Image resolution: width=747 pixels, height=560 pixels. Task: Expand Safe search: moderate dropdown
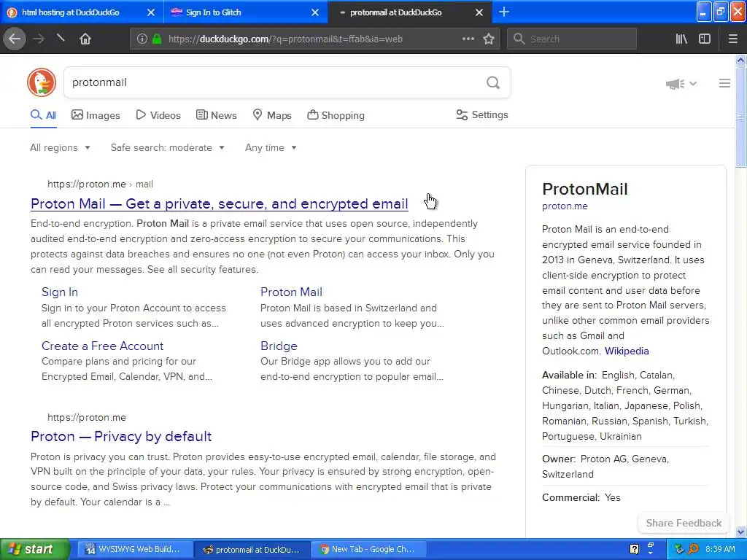point(167,147)
